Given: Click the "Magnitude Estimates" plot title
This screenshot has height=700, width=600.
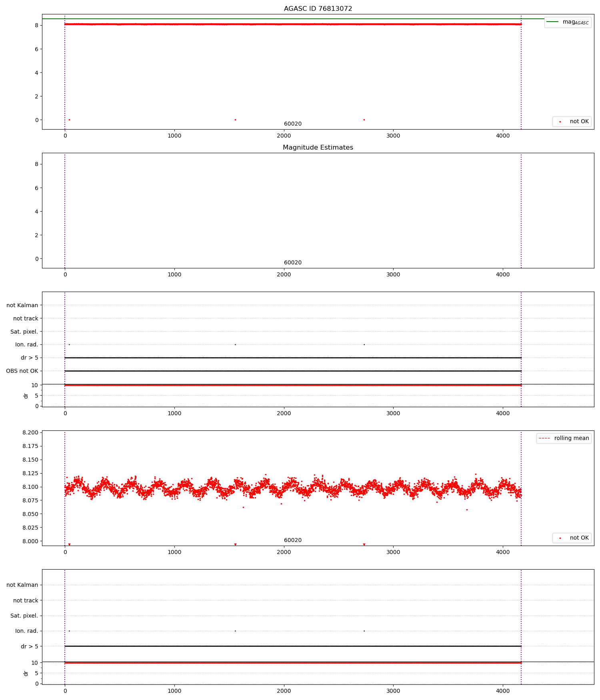Looking at the screenshot, I should (318, 148).
